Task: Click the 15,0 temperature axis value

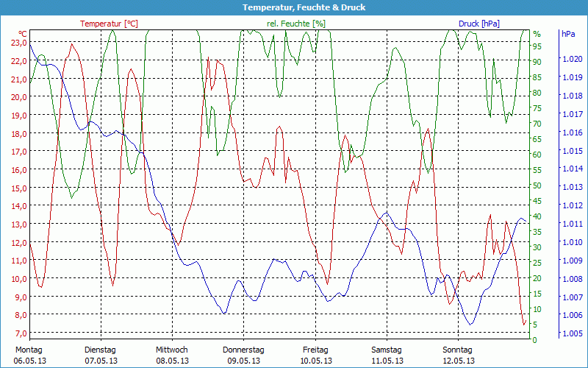Action: tap(20, 188)
